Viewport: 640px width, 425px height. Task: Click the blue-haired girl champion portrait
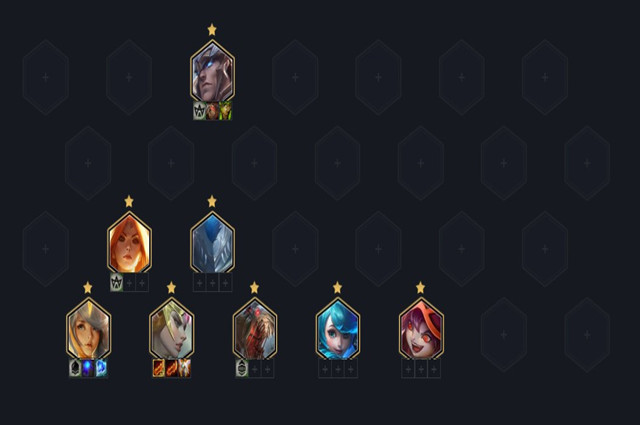point(338,329)
